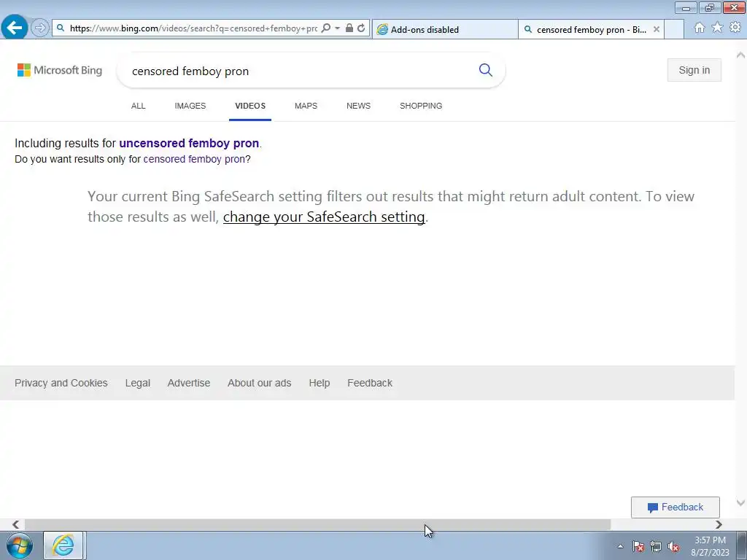
Task: Open 'change your SafeSearch setting' link
Action: click(x=324, y=217)
